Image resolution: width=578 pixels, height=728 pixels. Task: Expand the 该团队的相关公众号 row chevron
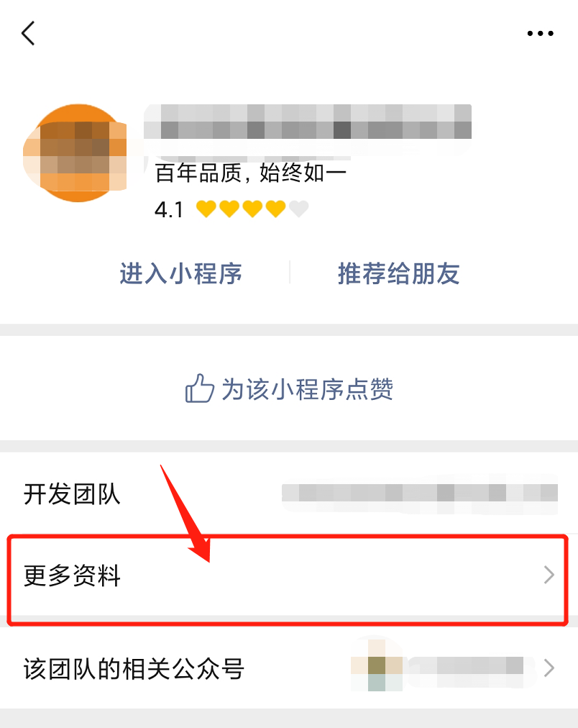click(549, 668)
